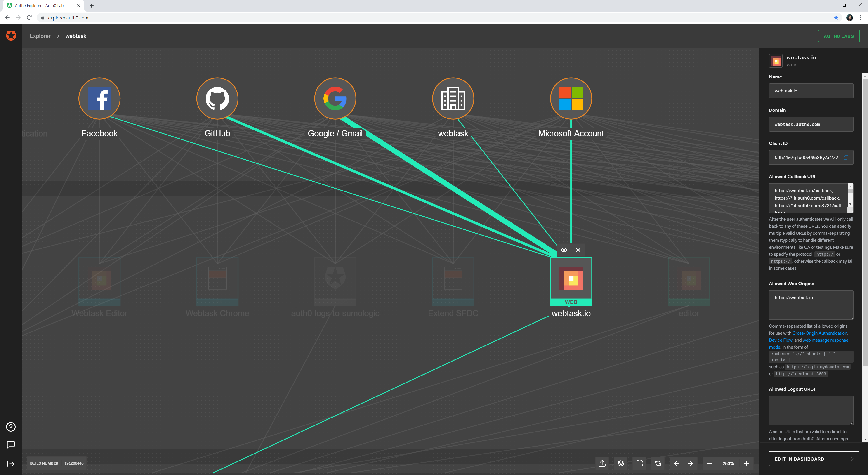
Task: Log out using the sidebar logout icon
Action: tap(11, 464)
